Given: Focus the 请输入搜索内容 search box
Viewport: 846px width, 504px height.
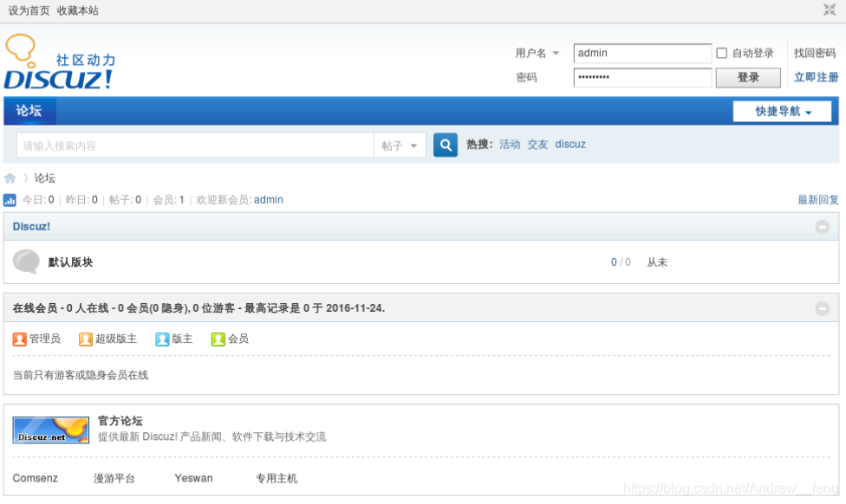Looking at the screenshot, I should pos(195,145).
